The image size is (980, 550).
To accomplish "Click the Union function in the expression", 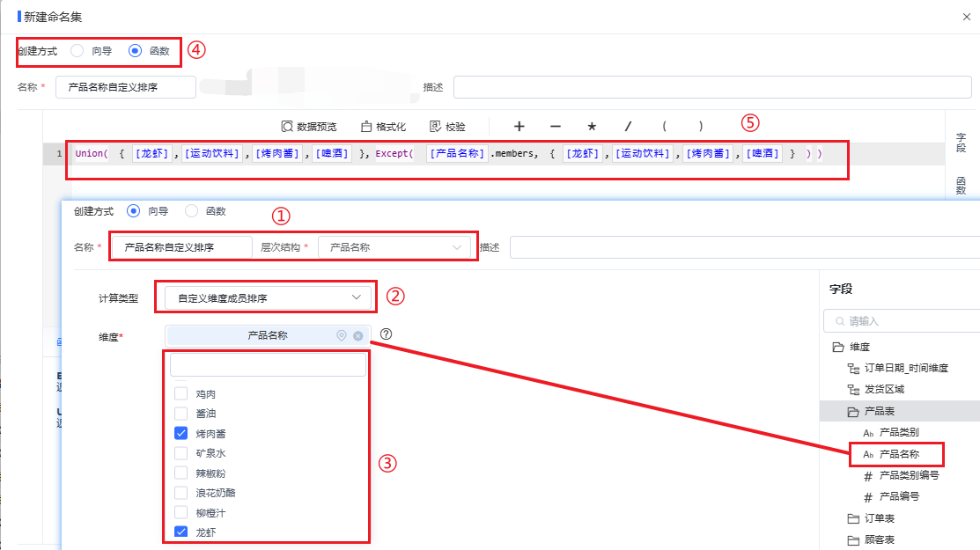I will pos(92,154).
